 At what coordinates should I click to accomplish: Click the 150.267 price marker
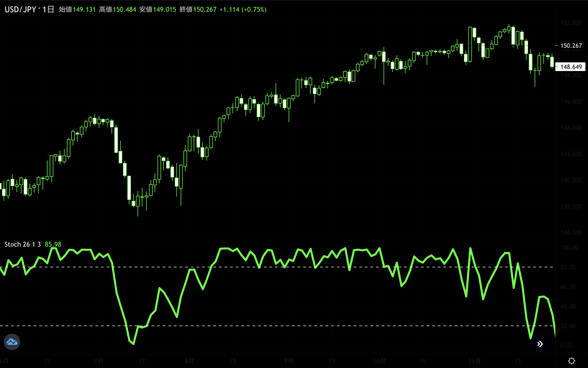point(571,46)
